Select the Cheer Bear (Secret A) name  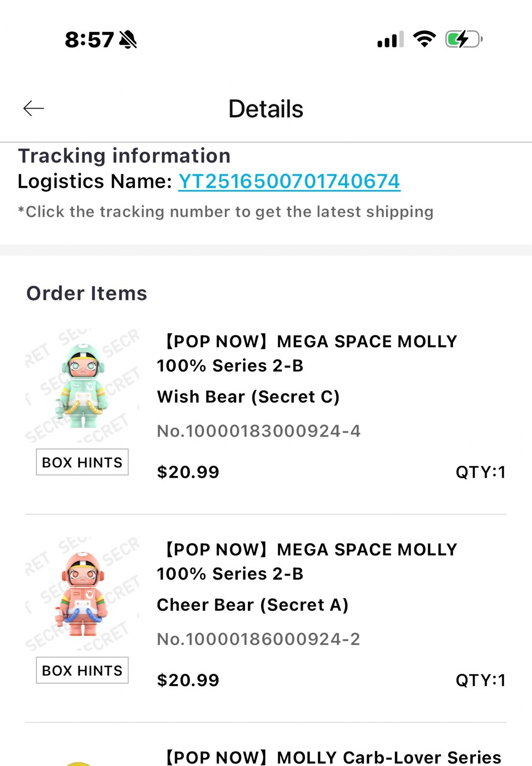point(252,605)
